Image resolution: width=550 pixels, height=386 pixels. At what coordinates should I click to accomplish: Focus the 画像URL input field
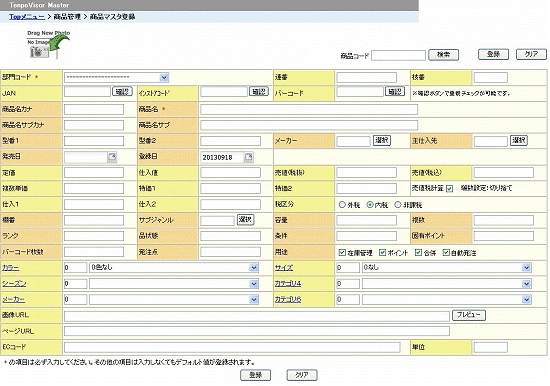(257, 316)
